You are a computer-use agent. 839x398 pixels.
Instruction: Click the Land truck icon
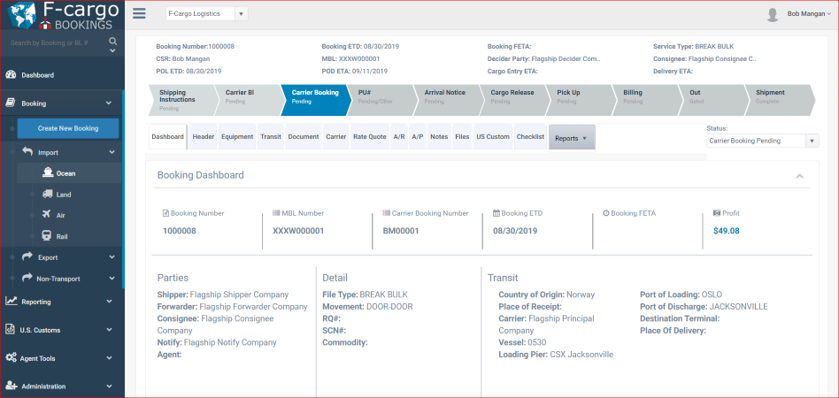pyautogui.click(x=47, y=194)
